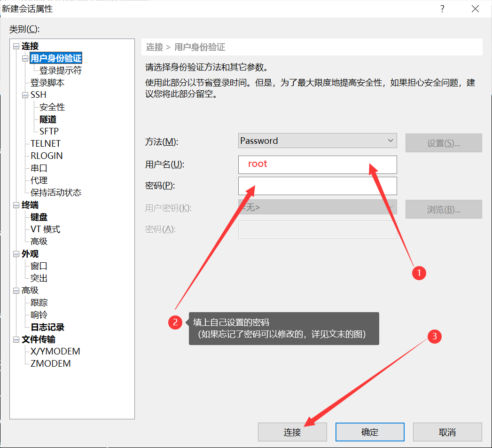Select SFTP in the tree
The image size is (492, 448).
(49, 131)
